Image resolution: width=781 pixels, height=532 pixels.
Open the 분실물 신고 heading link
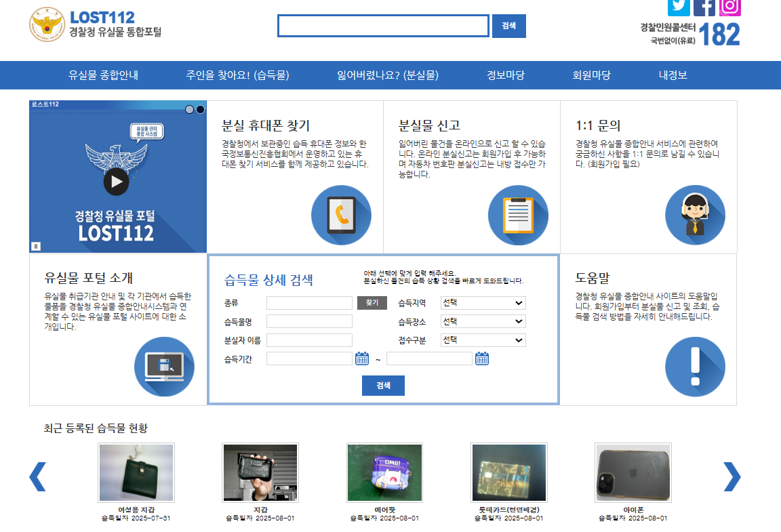point(429,125)
